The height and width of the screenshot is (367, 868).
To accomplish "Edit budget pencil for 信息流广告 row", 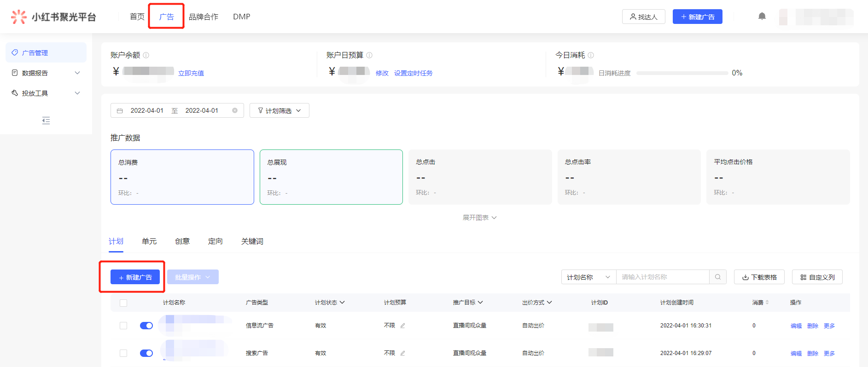I will point(402,326).
